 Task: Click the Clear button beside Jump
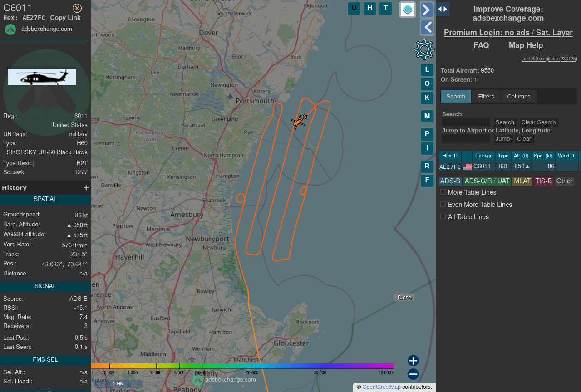tap(524, 139)
